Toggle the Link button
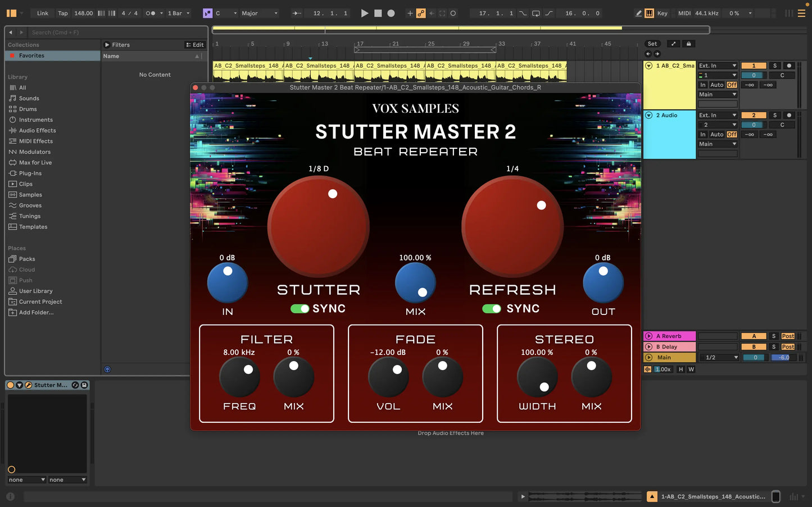 pyautogui.click(x=43, y=13)
